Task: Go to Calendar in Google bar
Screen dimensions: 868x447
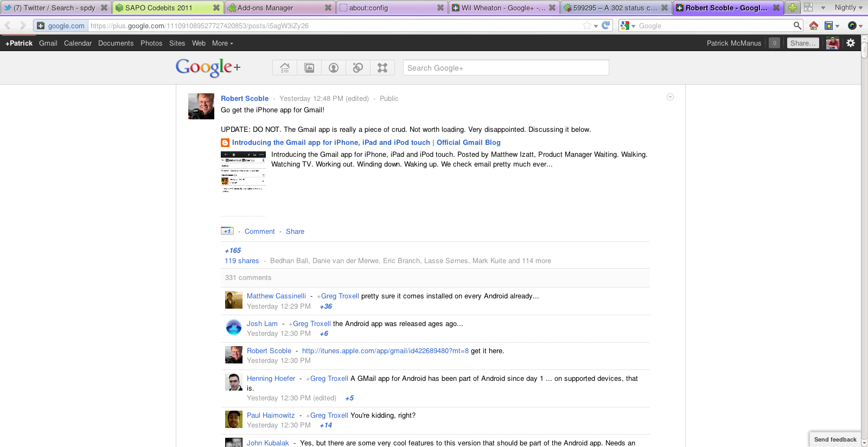Action: click(78, 43)
